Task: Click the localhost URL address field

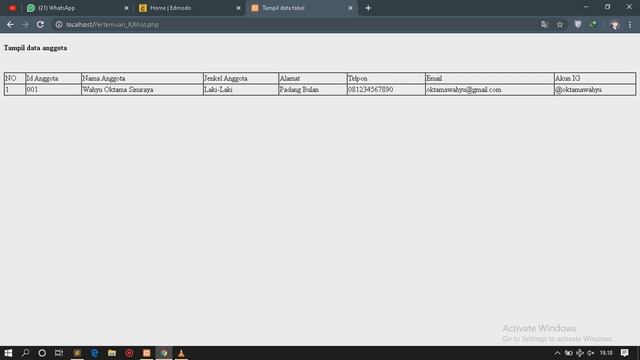Action: (x=113, y=24)
